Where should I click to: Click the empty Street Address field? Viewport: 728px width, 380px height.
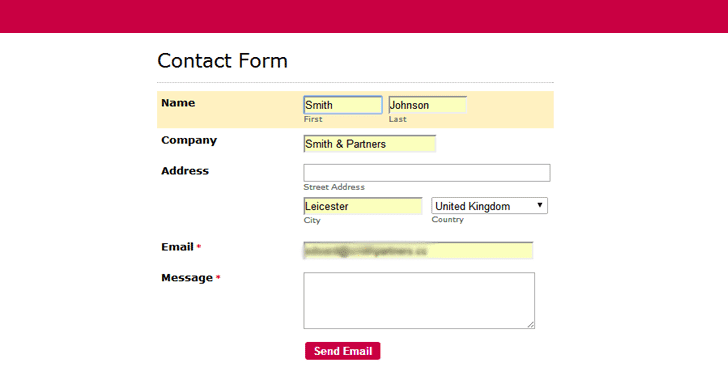427,173
